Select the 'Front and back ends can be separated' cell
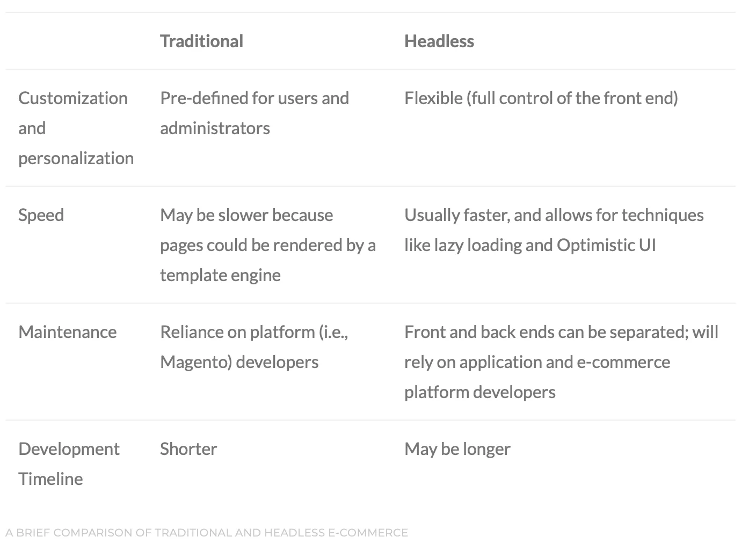The image size is (756, 544). click(561, 362)
